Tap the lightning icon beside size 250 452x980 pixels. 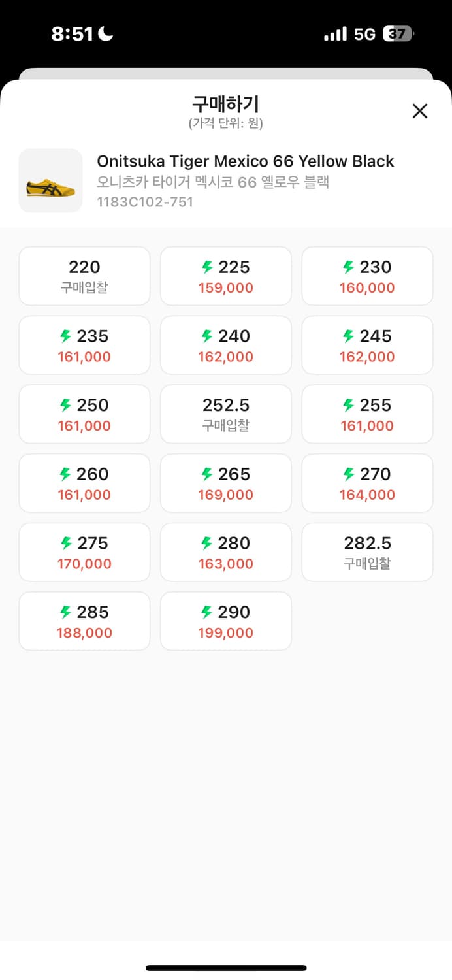[65, 405]
